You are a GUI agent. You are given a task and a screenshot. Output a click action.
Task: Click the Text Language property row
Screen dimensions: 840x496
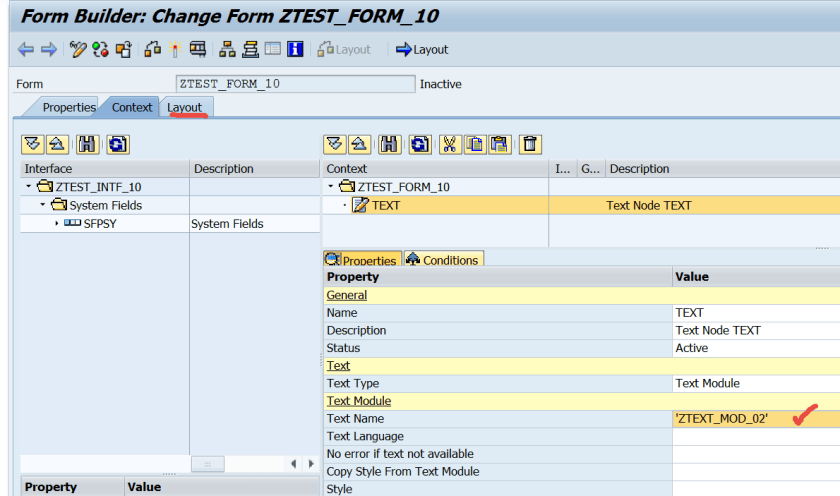[x=582, y=437]
